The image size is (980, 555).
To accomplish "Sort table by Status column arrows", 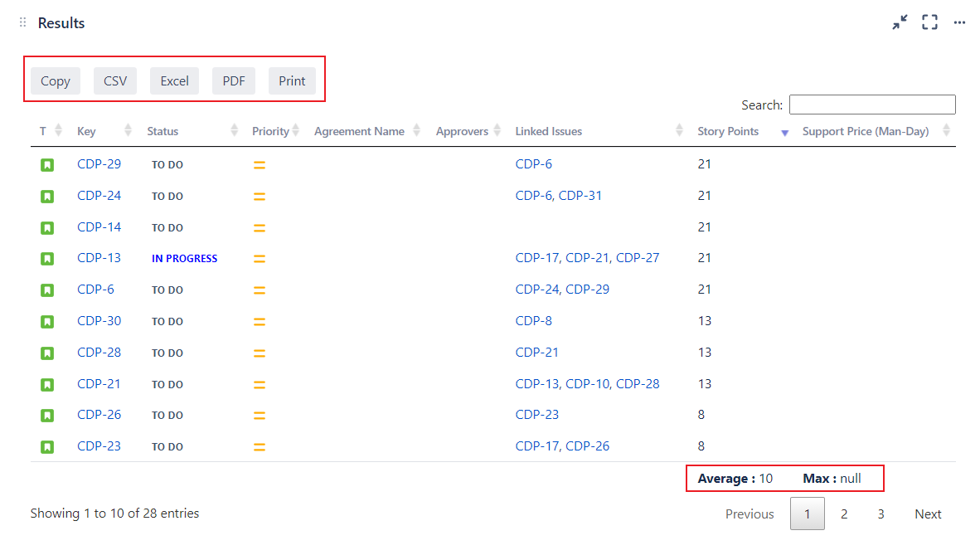I will (235, 130).
